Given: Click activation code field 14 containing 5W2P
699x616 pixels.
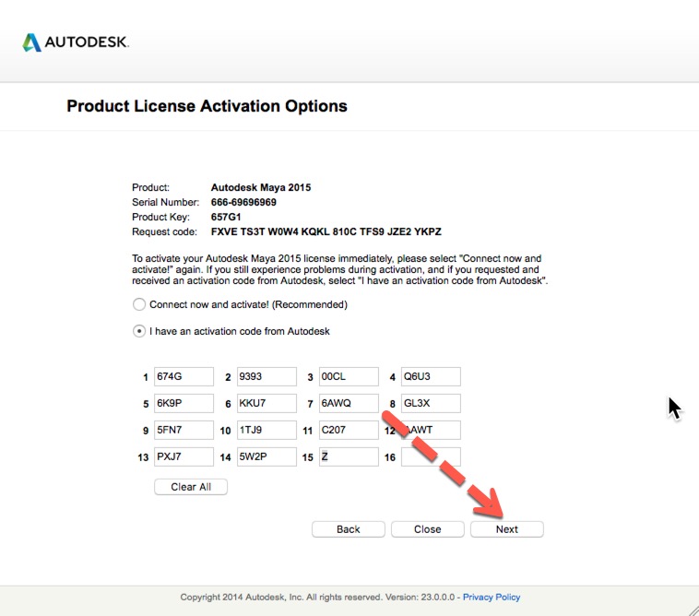Looking at the screenshot, I should [x=267, y=456].
